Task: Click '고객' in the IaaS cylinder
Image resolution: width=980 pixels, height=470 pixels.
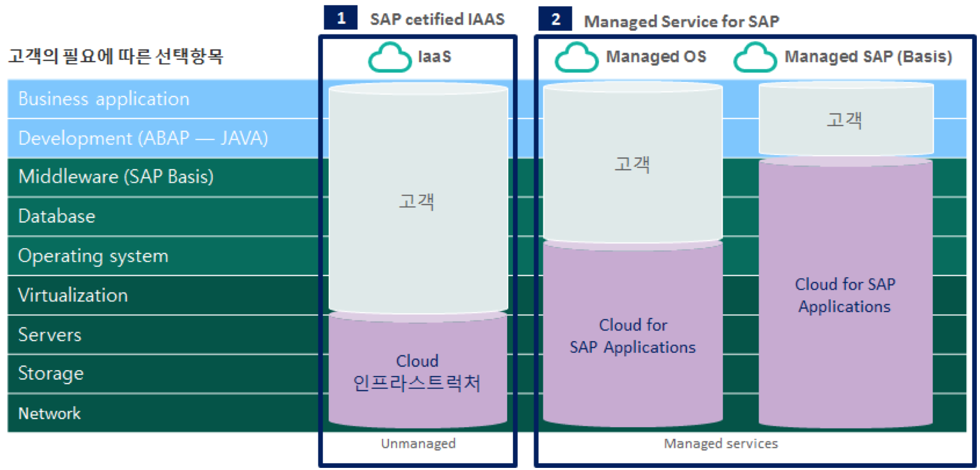Action: pos(416,201)
